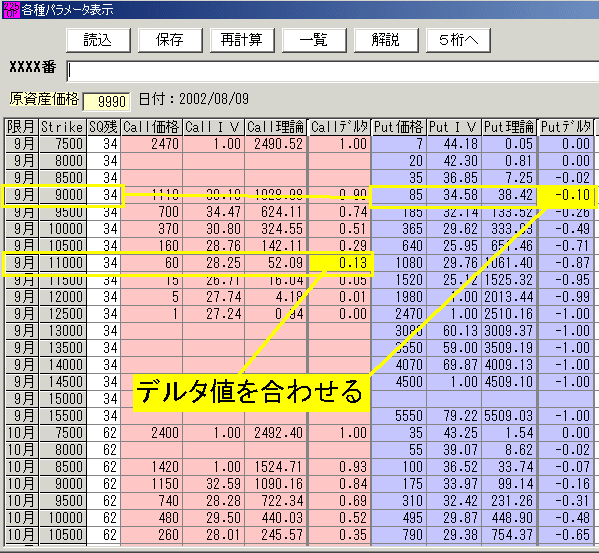Screen dimensions: 599x553
Task: Open the 一覧 list button
Action: click(x=314, y=40)
